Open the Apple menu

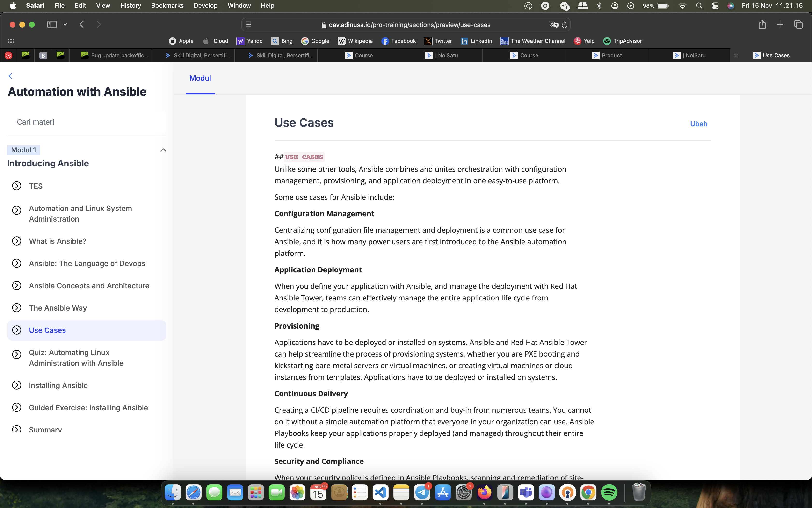coord(13,5)
